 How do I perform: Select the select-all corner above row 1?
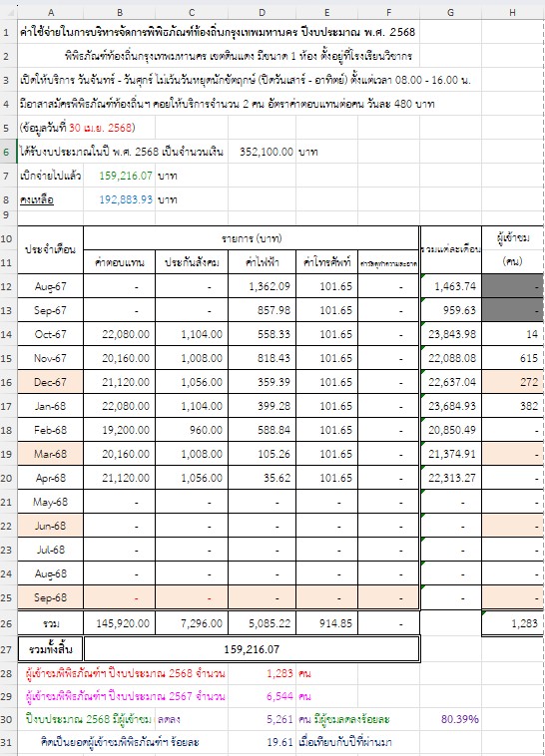click(9, 13)
